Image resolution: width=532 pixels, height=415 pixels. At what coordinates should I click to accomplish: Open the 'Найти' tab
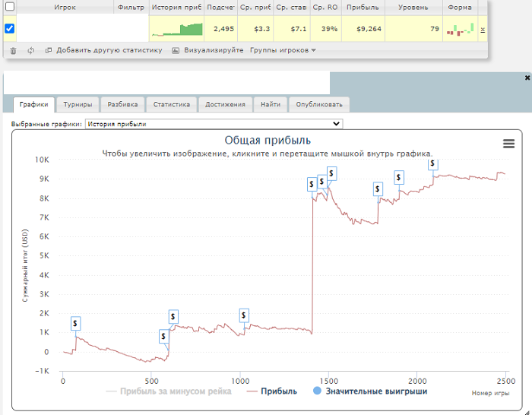tap(271, 105)
